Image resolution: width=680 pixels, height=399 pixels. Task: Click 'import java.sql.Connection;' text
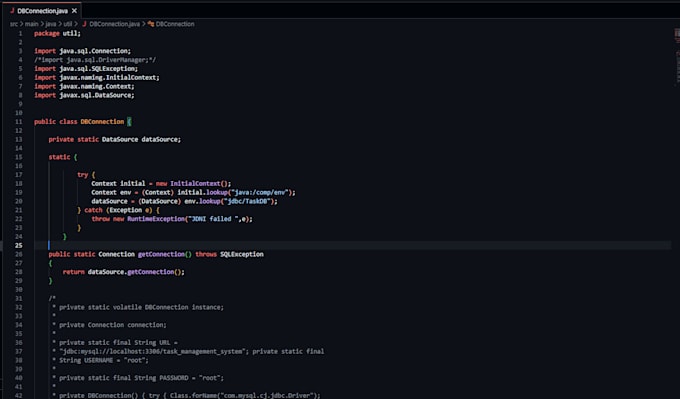(x=82, y=51)
